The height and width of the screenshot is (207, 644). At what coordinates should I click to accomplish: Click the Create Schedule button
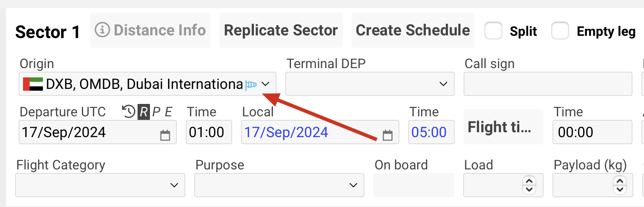(413, 31)
